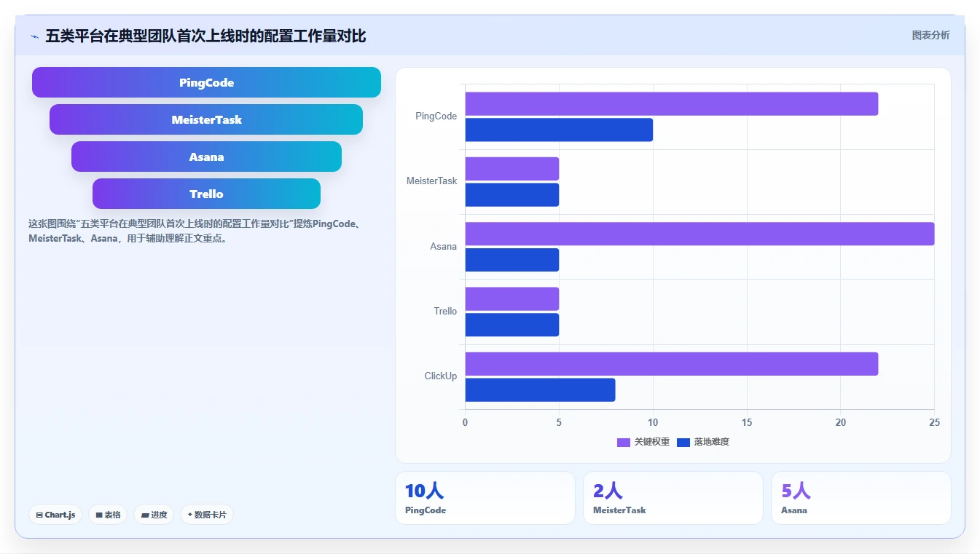Click PingCode blue 落地难度 bar
The width and height of the screenshot is (980, 554).
[559, 130]
